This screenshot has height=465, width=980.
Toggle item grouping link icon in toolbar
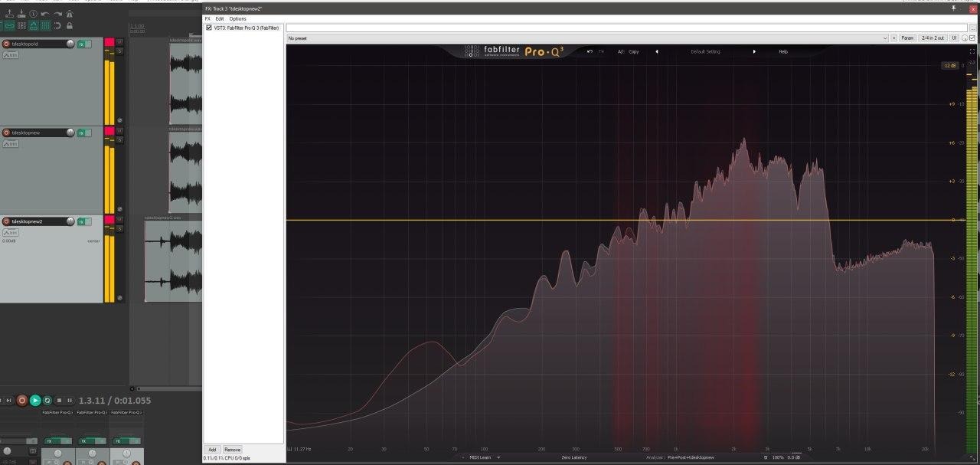point(9,26)
